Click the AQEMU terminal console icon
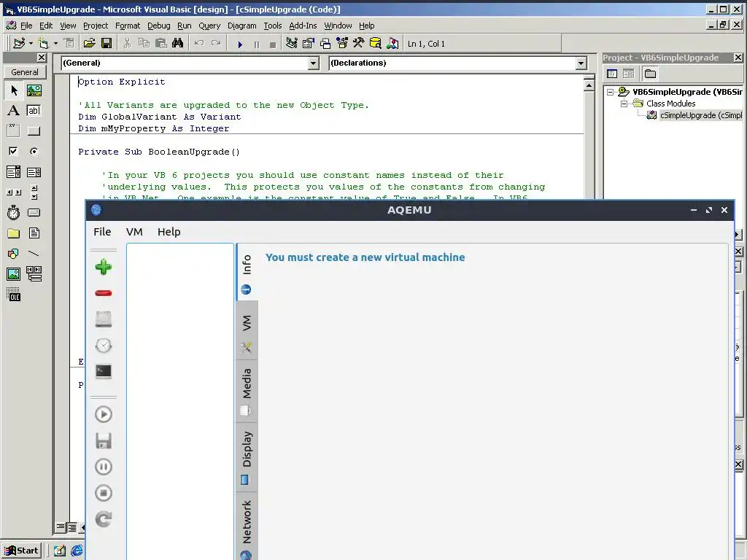 [104, 371]
